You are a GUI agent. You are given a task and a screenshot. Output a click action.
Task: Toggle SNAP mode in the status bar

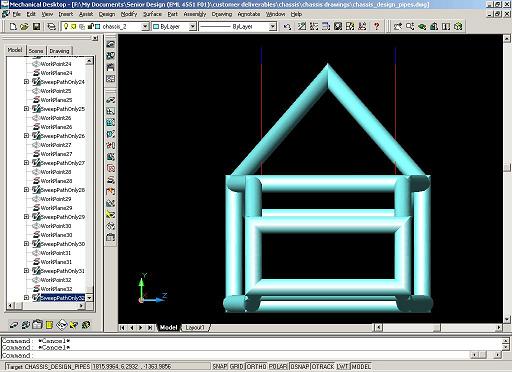220,366
